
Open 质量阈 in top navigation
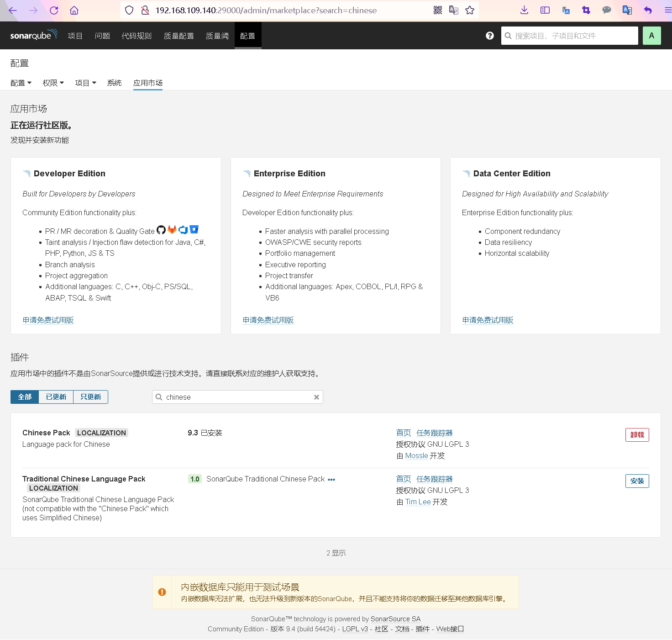[217, 36]
